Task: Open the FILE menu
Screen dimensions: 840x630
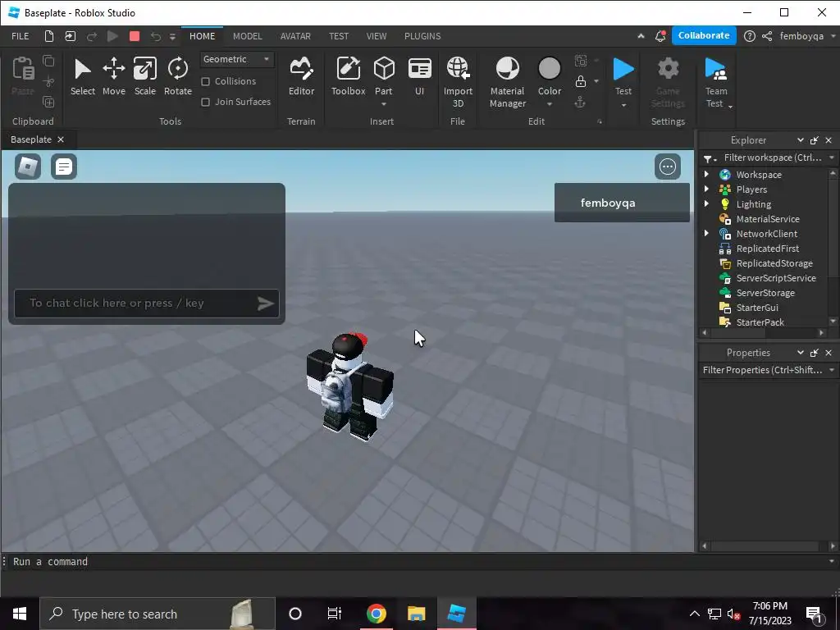Action: click(x=21, y=36)
